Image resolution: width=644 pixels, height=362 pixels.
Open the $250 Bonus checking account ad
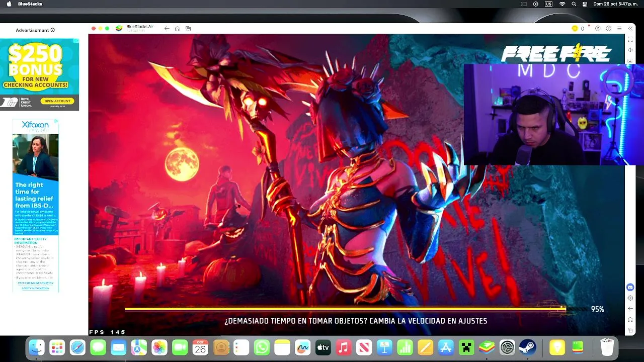click(40, 74)
